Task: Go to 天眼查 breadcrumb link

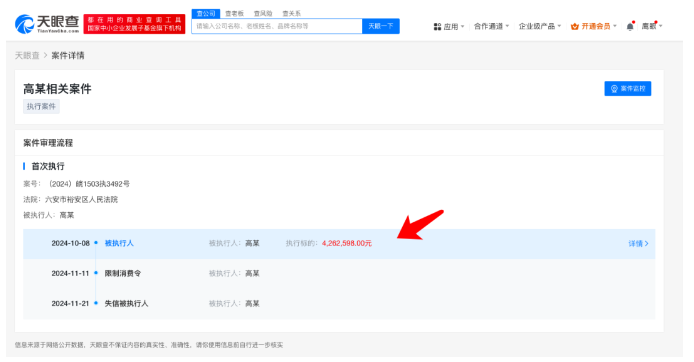Action: 27,55
